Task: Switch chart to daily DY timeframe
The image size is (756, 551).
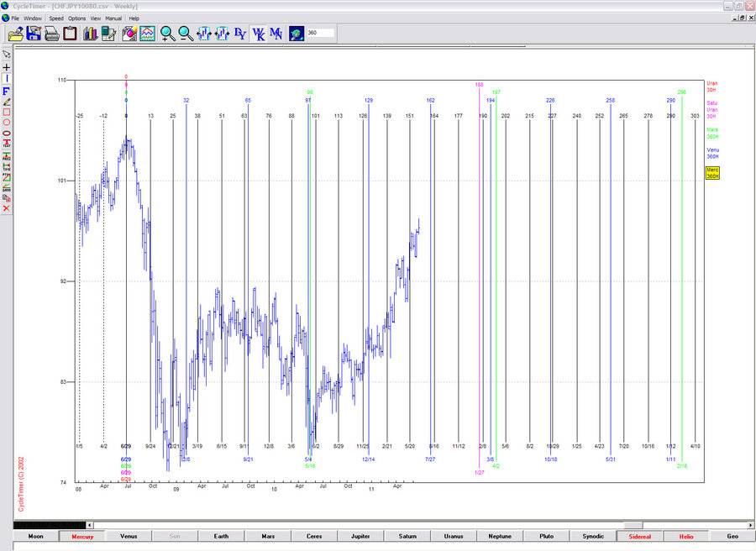Action: (x=240, y=34)
